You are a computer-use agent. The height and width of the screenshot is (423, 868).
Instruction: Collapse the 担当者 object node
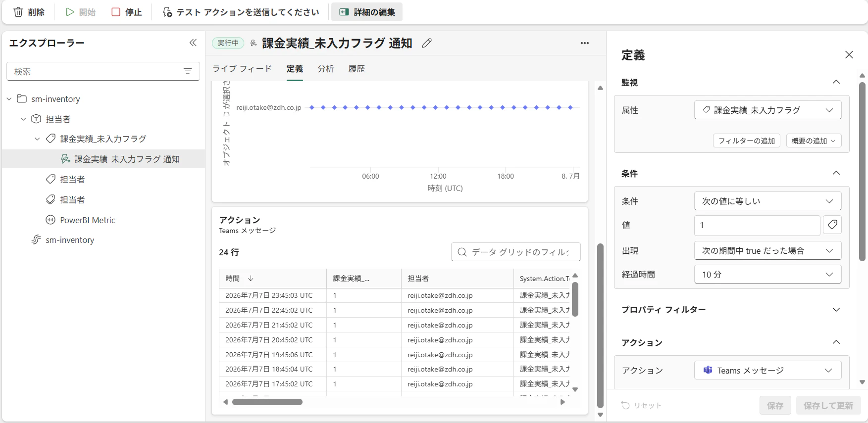click(x=23, y=119)
